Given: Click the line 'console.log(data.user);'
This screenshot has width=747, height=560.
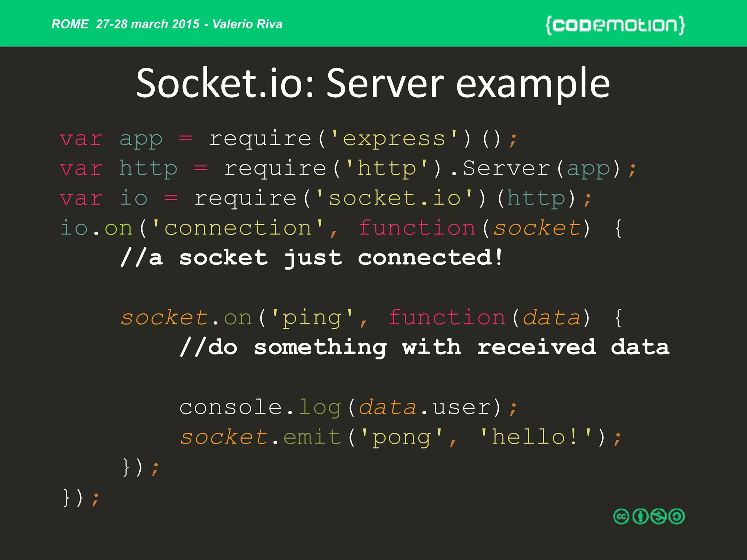Looking at the screenshot, I should [x=348, y=408].
